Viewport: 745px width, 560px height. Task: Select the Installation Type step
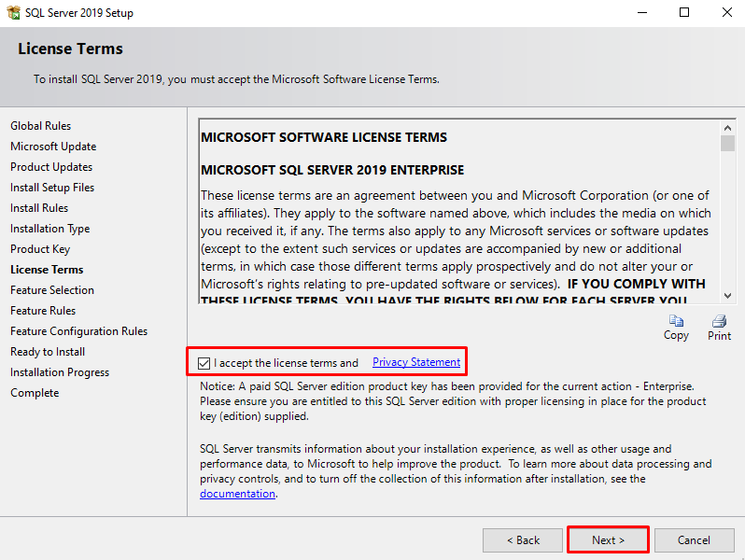pyautogui.click(x=49, y=229)
